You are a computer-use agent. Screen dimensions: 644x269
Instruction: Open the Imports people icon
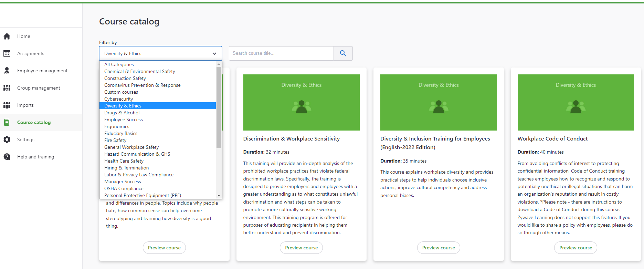click(7, 105)
